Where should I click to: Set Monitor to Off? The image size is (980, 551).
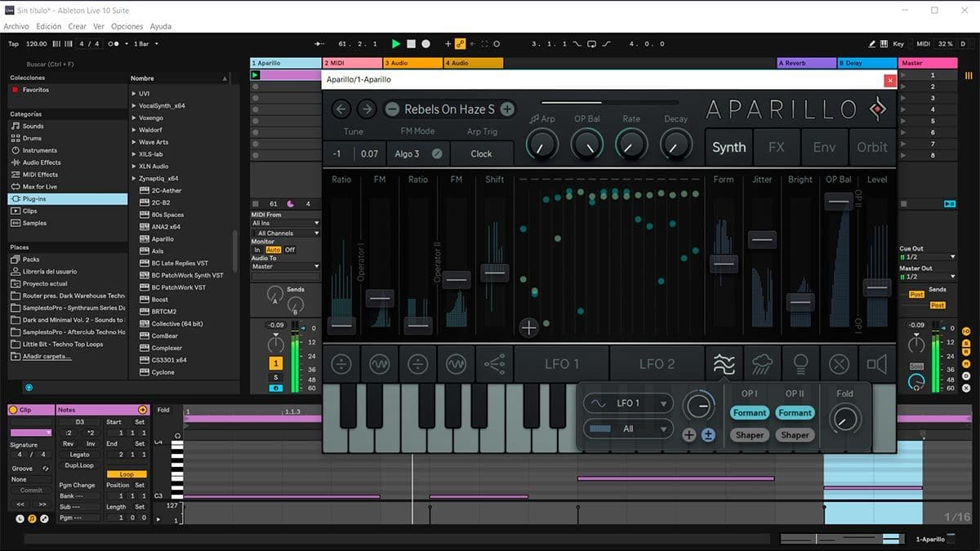[x=290, y=250]
